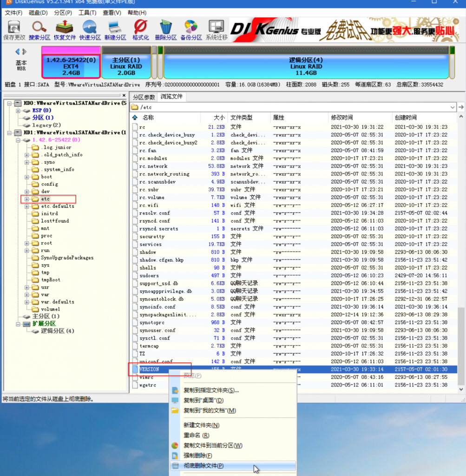Choose 强制删除(F) from the context menu
Screen dimensions: 466x476
click(233, 456)
